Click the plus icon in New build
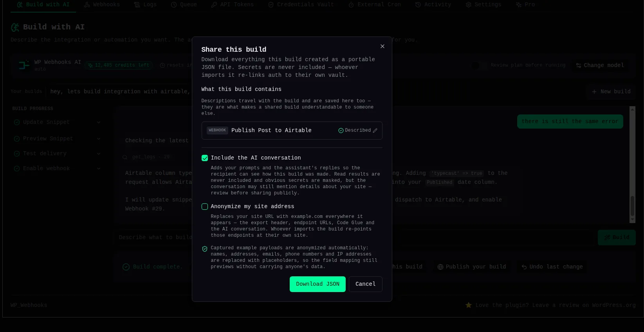This screenshot has width=644, height=332. click(x=594, y=92)
